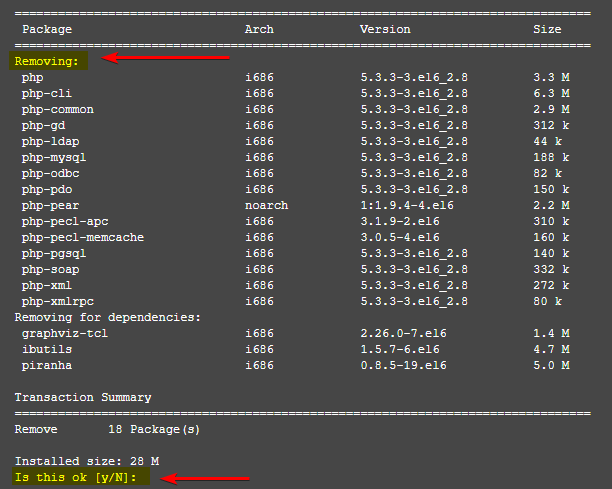Click version 5.3.3-3.el6_2.8 of php-soap
The height and width of the screenshot is (489, 612).
[x=414, y=269]
